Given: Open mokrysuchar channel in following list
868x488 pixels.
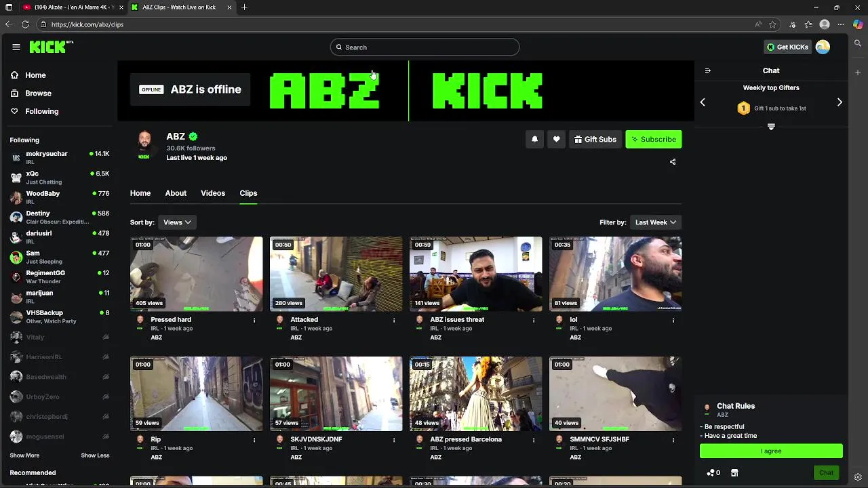Looking at the screenshot, I should point(60,157).
